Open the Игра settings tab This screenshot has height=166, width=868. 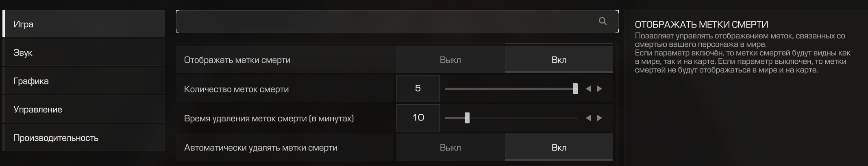84,24
